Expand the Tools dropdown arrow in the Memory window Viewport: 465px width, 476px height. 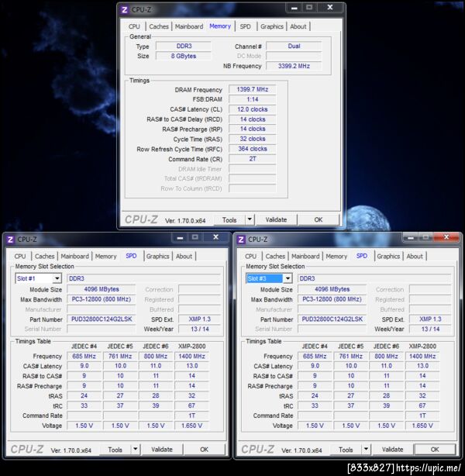pyautogui.click(x=250, y=219)
